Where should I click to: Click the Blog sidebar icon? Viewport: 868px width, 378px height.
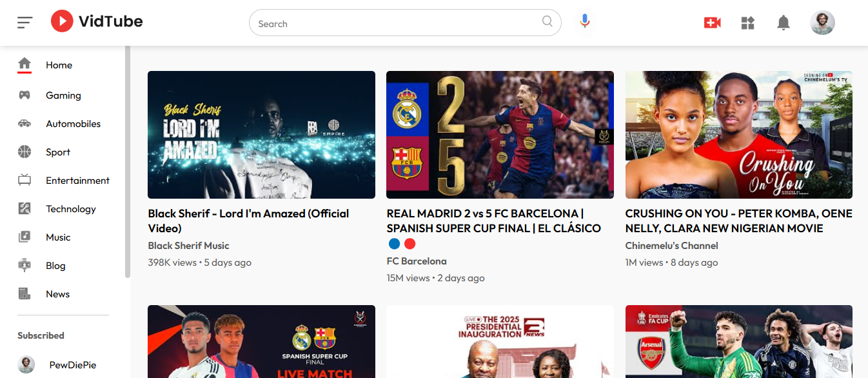click(25, 265)
